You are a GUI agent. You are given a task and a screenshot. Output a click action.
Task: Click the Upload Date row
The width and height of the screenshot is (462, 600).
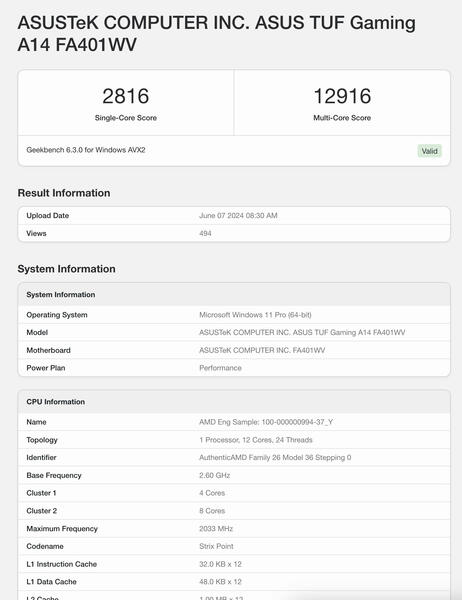(234, 215)
